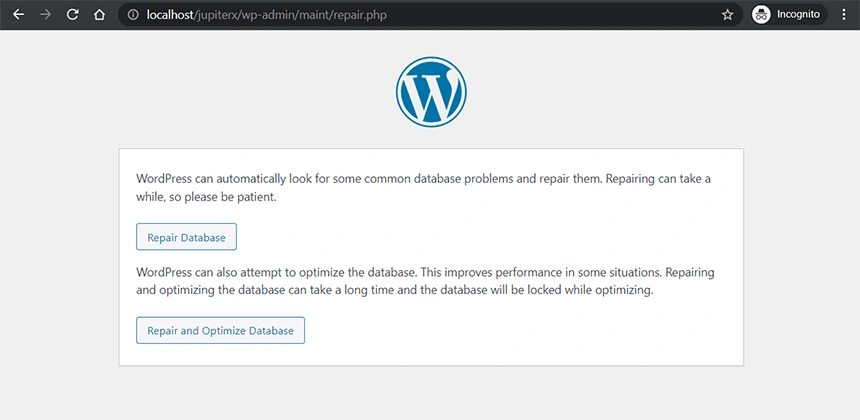Image resolution: width=860 pixels, height=420 pixels.
Task: Go back using the browser back arrow
Action: coord(18,15)
